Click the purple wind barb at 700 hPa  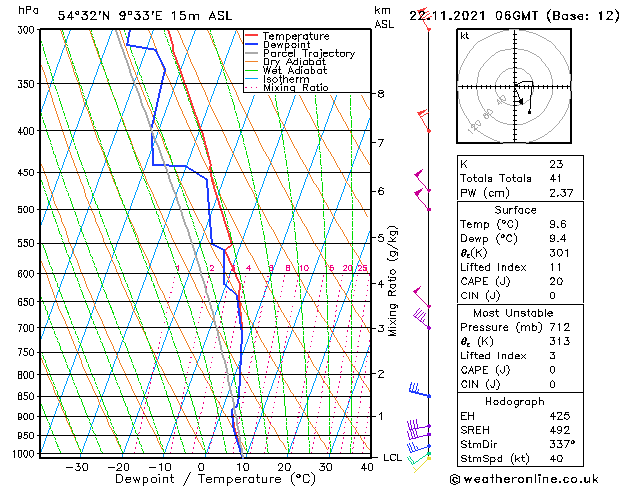[422, 318]
